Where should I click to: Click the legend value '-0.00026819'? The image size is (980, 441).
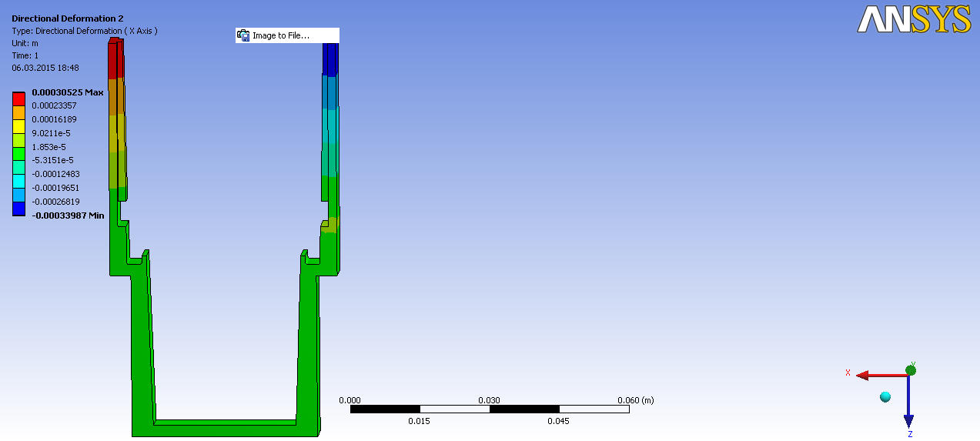coord(55,202)
